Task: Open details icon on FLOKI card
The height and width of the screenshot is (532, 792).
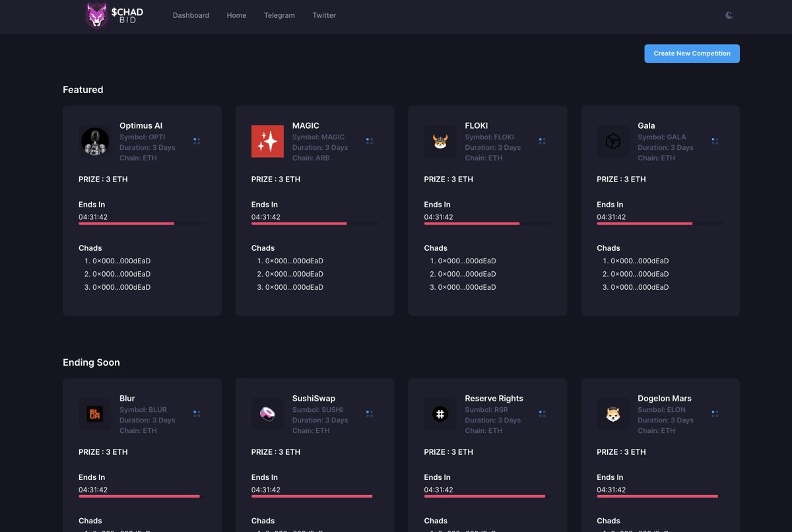Action: click(543, 141)
